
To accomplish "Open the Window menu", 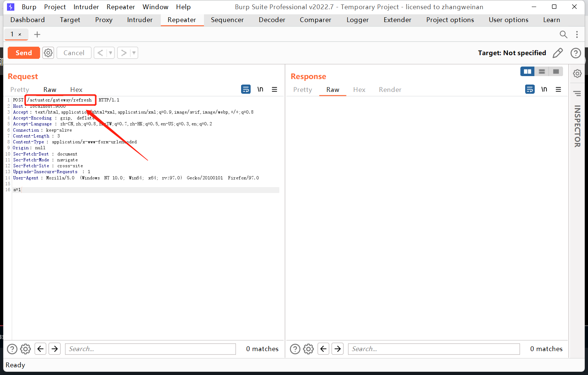I will [x=155, y=7].
